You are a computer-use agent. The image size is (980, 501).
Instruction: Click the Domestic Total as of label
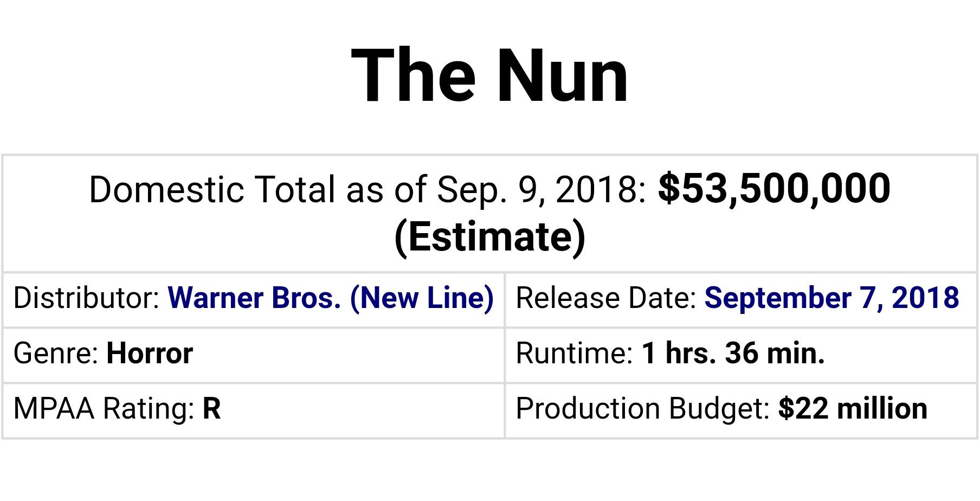(x=259, y=190)
